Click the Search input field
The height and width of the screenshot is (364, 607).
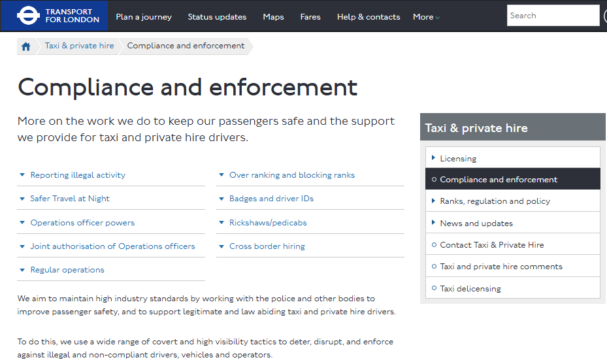[552, 16]
